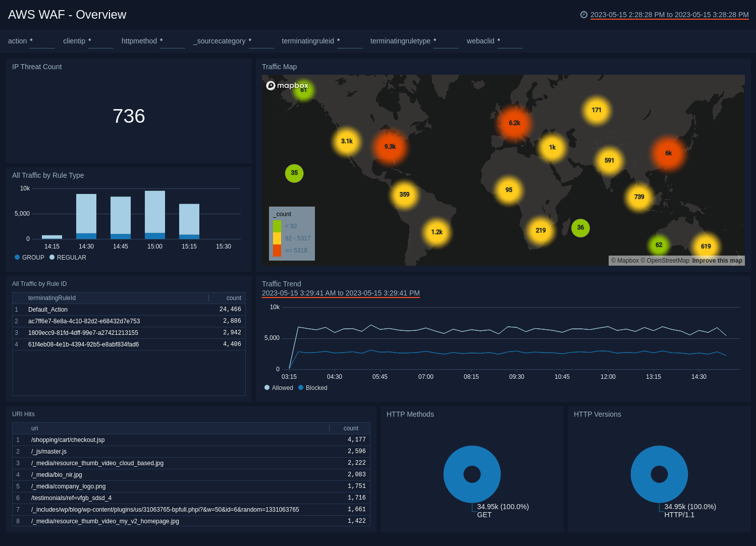Sort by the terminatingRuleId column header
The width and height of the screenshot is (756, 546).
pos(52,298)
